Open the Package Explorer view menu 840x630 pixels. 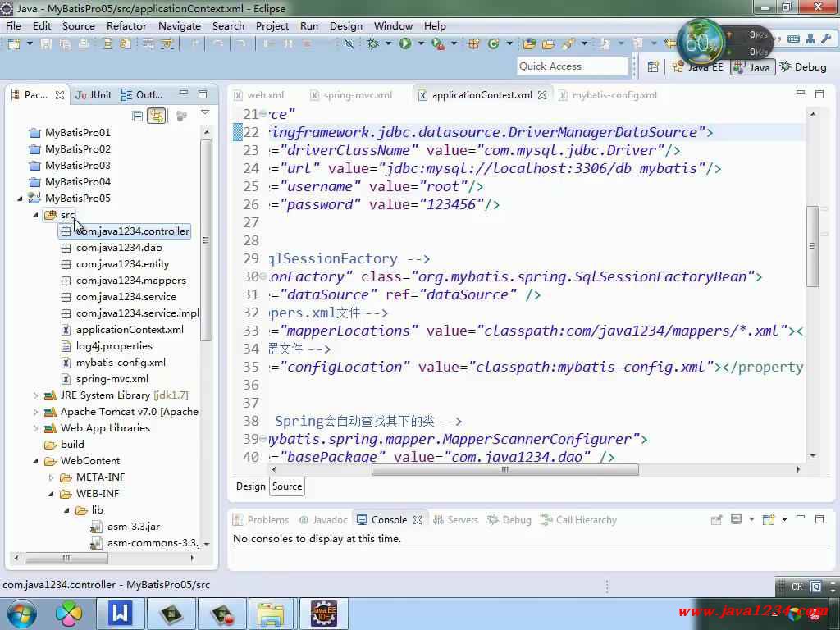tap(205, 112)
